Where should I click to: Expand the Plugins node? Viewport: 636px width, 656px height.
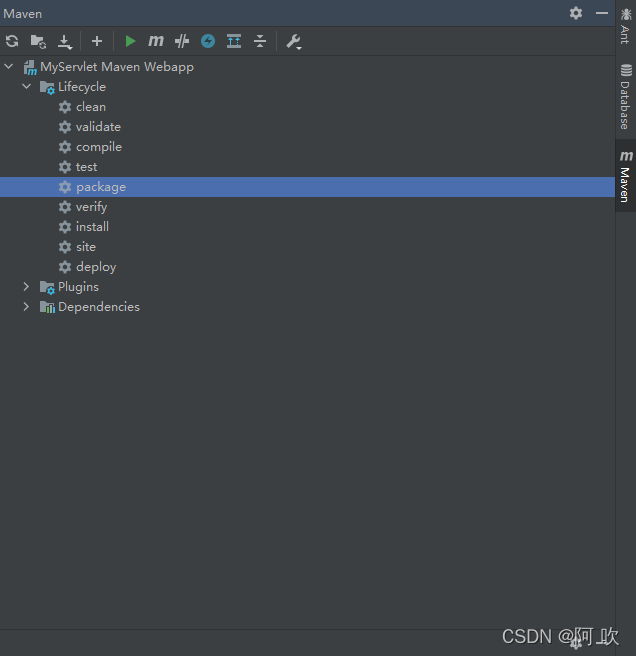click(26, 287)
